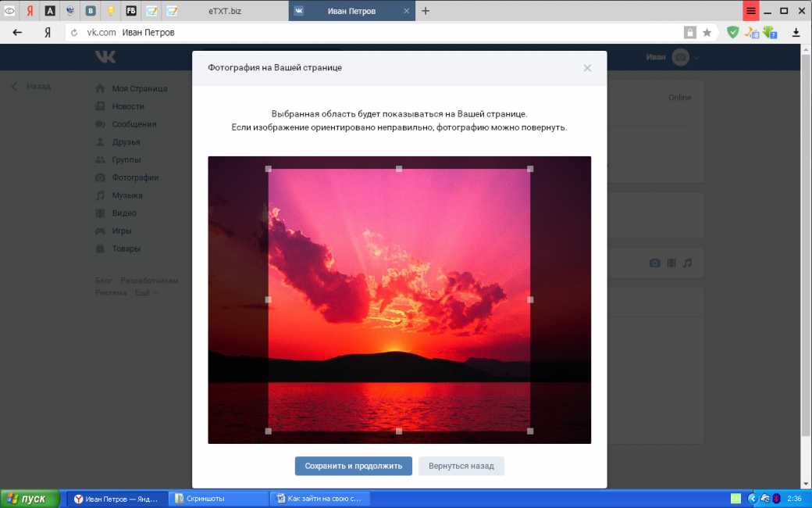
Task: Close the photo crop dialog with X
Action: tap(587, 68)
